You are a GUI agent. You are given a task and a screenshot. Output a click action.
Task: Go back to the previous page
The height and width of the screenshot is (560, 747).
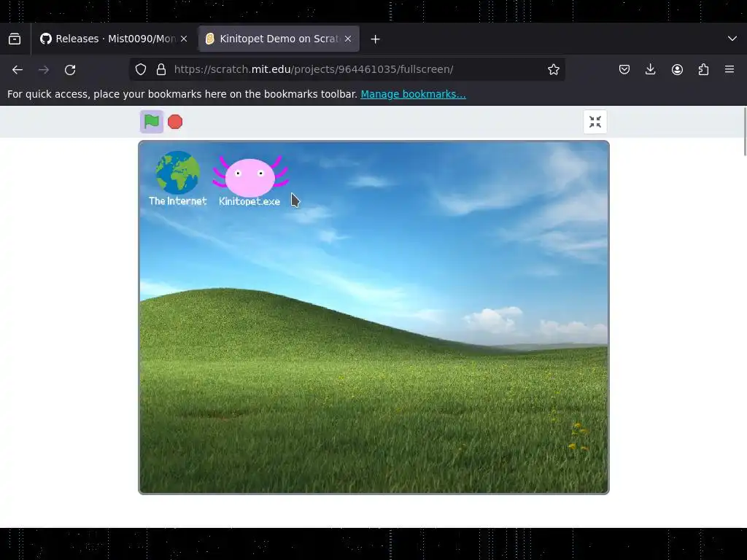[18, 69]
